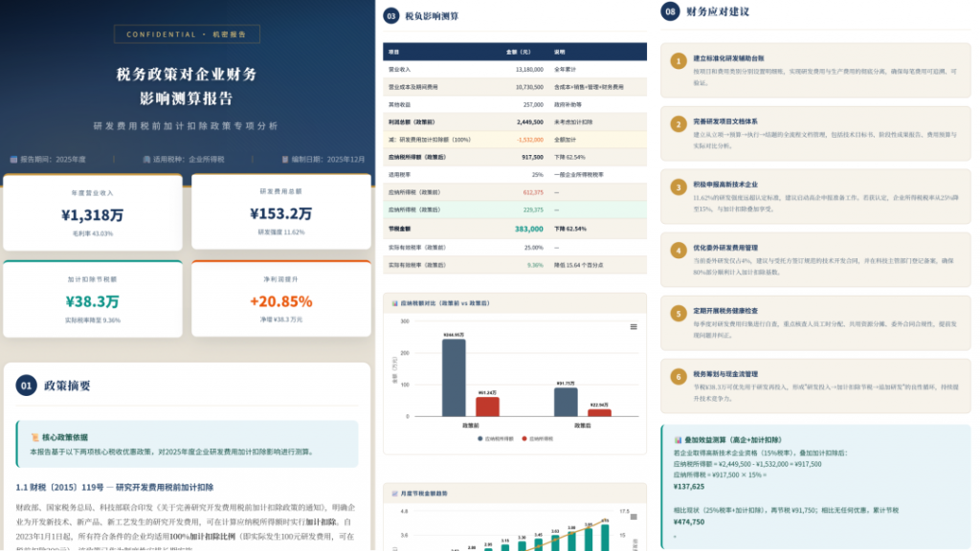Click the red 612,375 tax amount

point(533,191)
